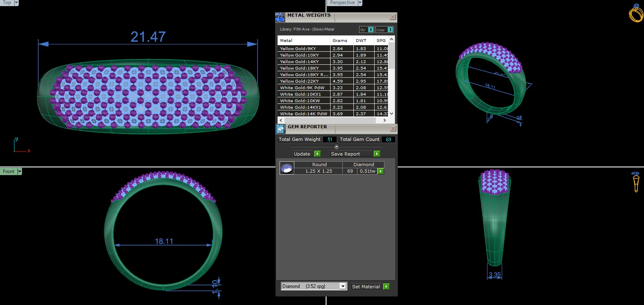The height and width of the screenshot is (305, 644).
Task: Open the Top viewport dropdown arrow
Action: pos(16,2)
